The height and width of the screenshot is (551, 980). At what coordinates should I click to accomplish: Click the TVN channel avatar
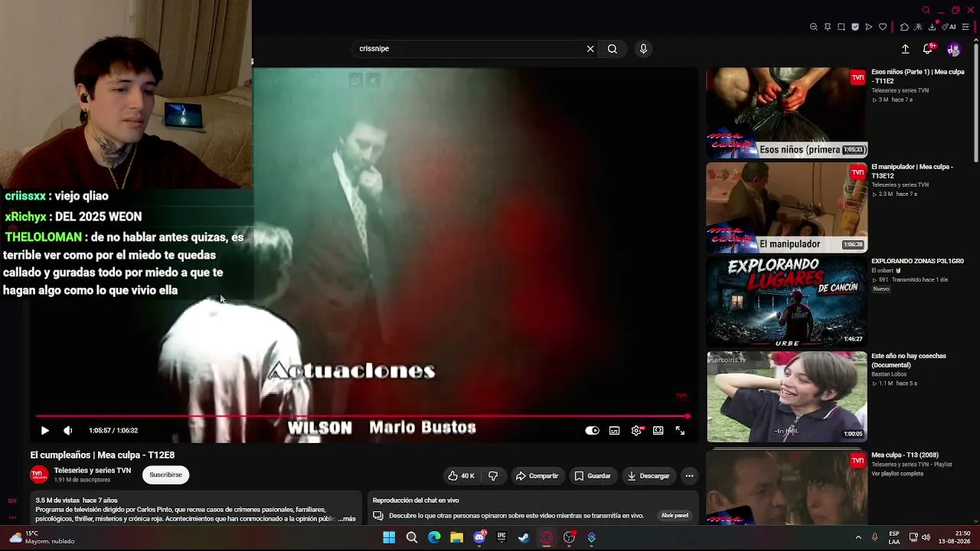click(39, 475)
